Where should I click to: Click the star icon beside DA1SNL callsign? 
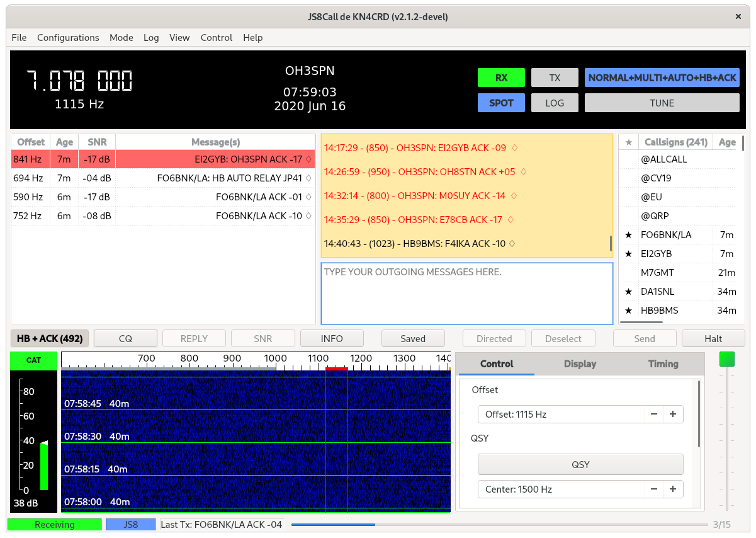[x=628, y=292]
